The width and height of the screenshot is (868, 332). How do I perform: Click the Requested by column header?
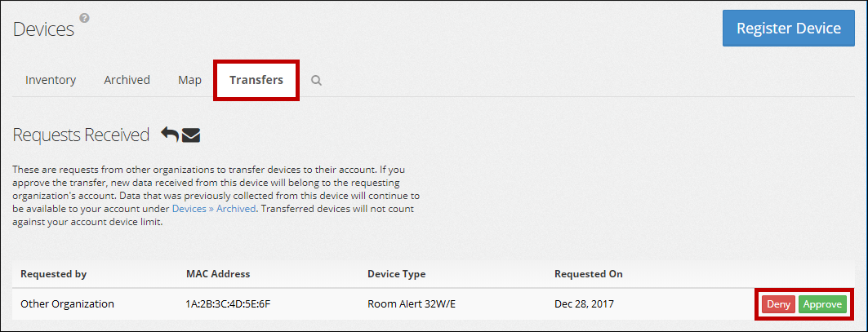[54, 274]
